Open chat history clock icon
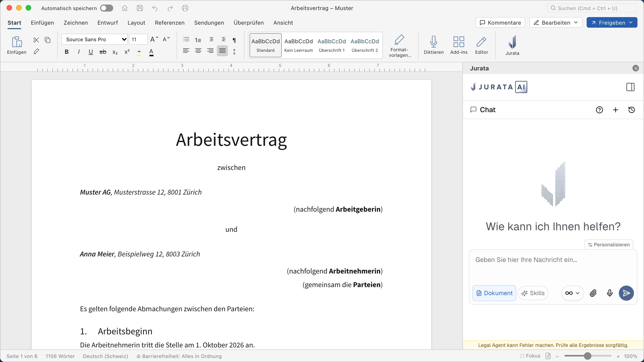Screen dimensions: 644x362 [x=631, y=110]
